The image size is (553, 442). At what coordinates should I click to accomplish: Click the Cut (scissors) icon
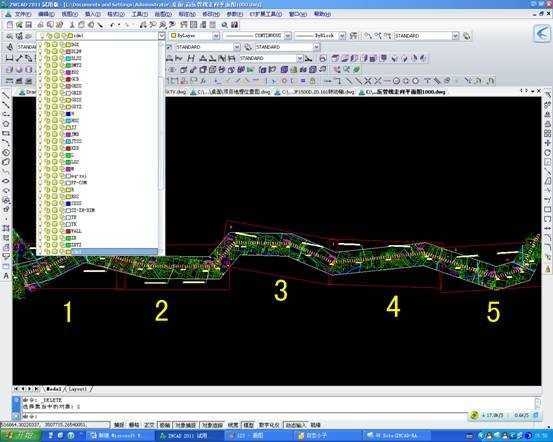[x=72, y=25]
